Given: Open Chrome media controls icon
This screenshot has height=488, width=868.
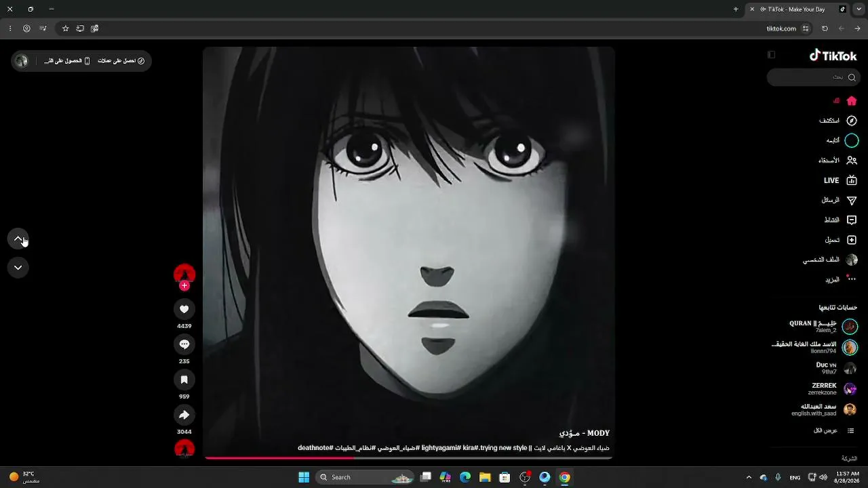Looking at the screenshot, I should (43, 28).
